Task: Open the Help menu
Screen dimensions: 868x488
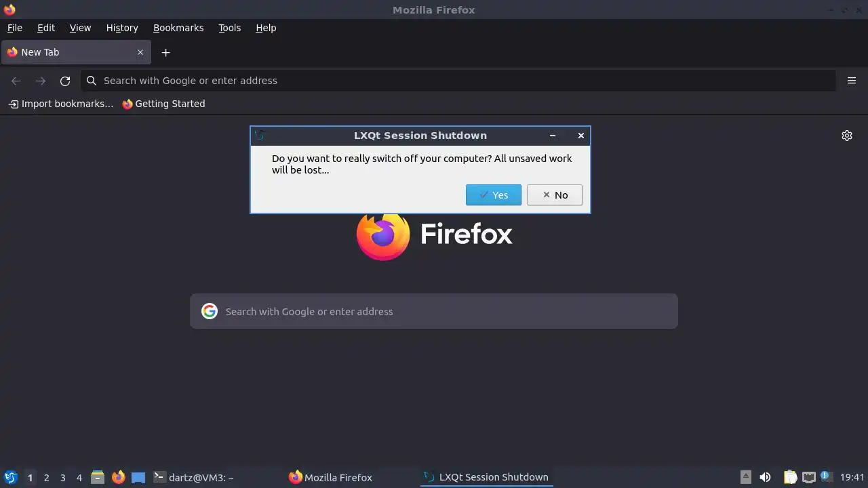Action: click(266, 28)
